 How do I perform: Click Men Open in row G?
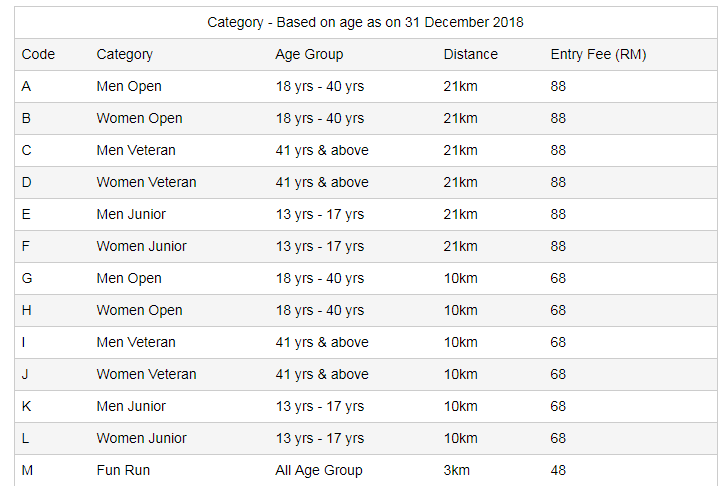tap(129, 279)
